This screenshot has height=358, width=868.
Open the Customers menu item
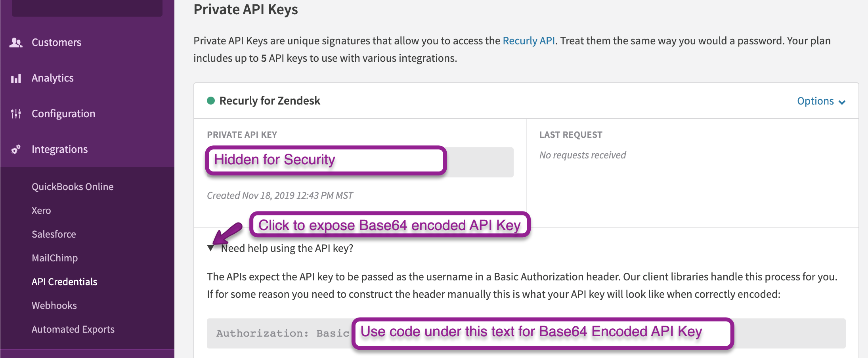[x=56, y=42]
